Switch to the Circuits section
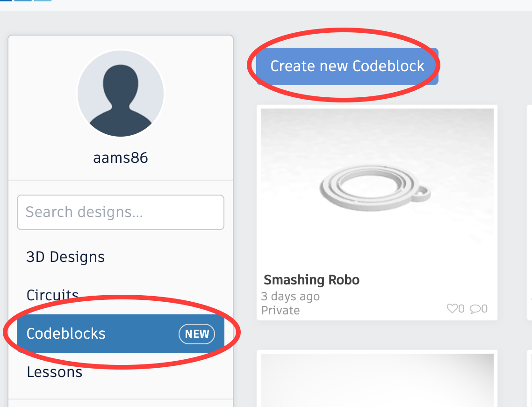This screenshot has height=407, width=532. coord(52,295)
